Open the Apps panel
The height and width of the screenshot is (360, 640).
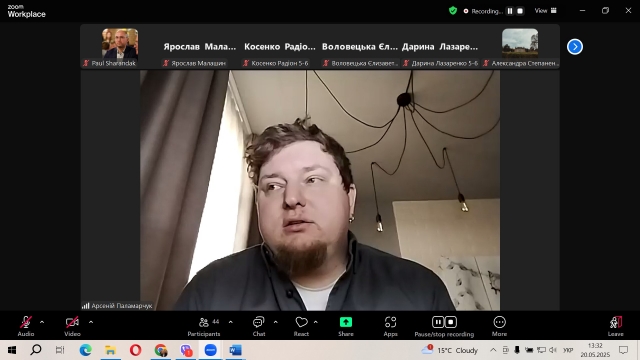[x=390, y=326]
